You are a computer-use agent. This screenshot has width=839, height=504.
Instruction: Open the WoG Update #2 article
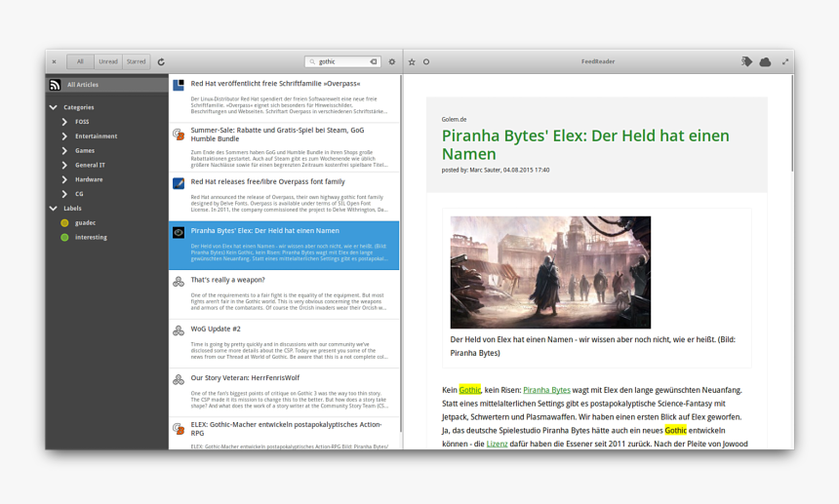tap(284, 344)
